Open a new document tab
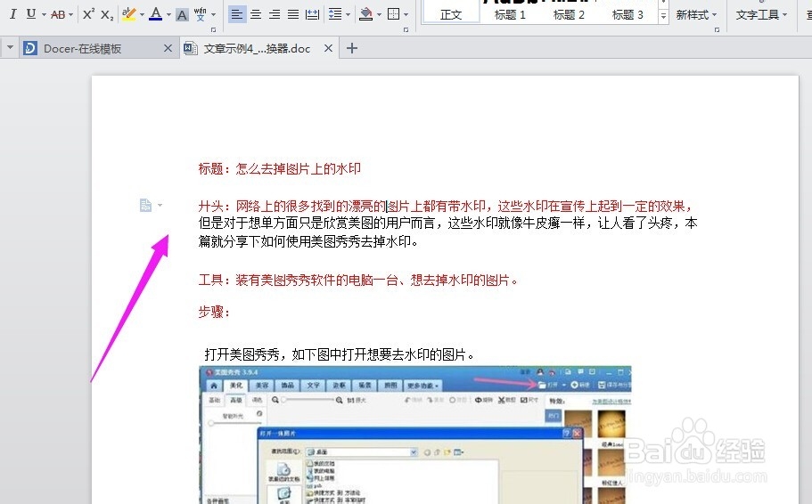 pyautogui.click(x=351, y=48)
